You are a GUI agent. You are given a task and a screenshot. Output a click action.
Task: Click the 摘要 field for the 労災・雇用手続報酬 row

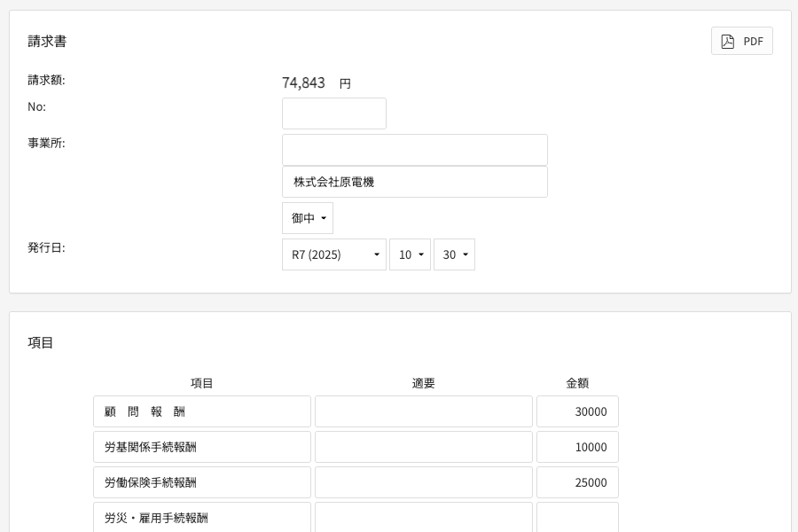(423, 518)
